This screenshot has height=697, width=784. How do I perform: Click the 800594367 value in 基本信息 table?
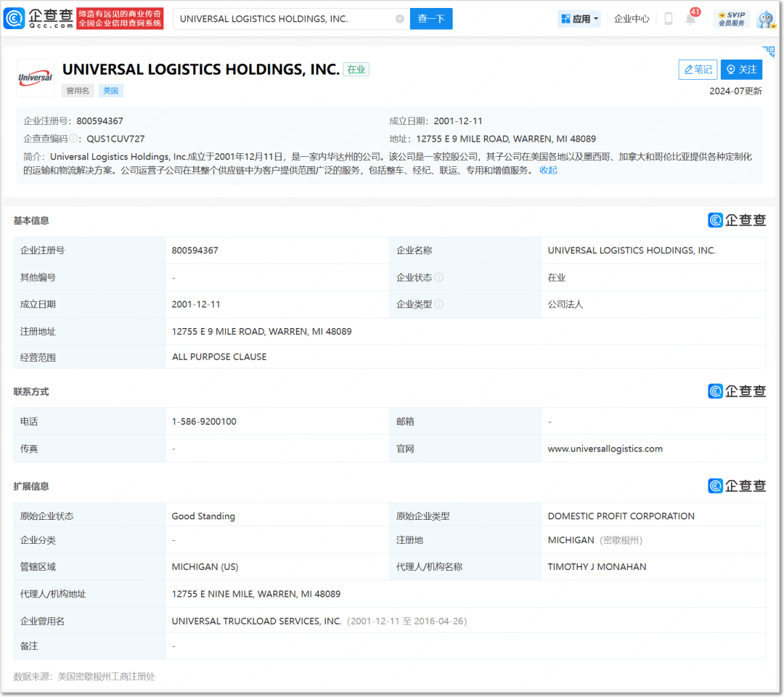(x=195, y=250)
